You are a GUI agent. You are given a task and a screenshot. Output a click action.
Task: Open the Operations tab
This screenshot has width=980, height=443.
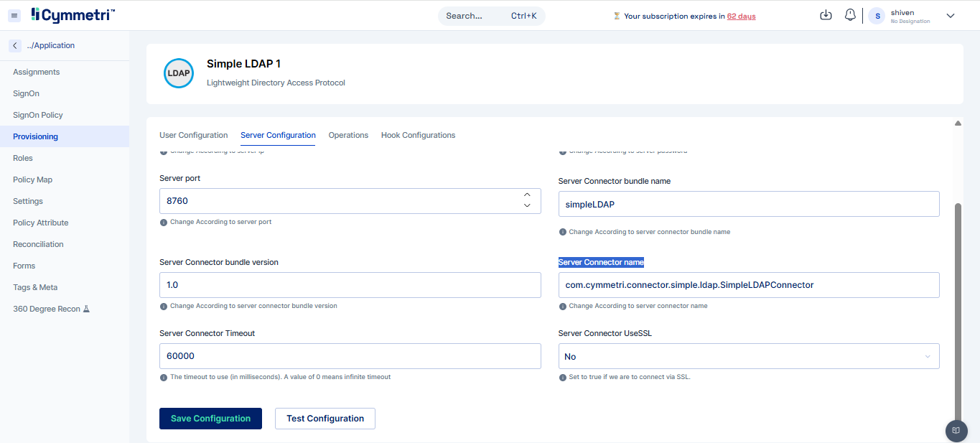348,135
